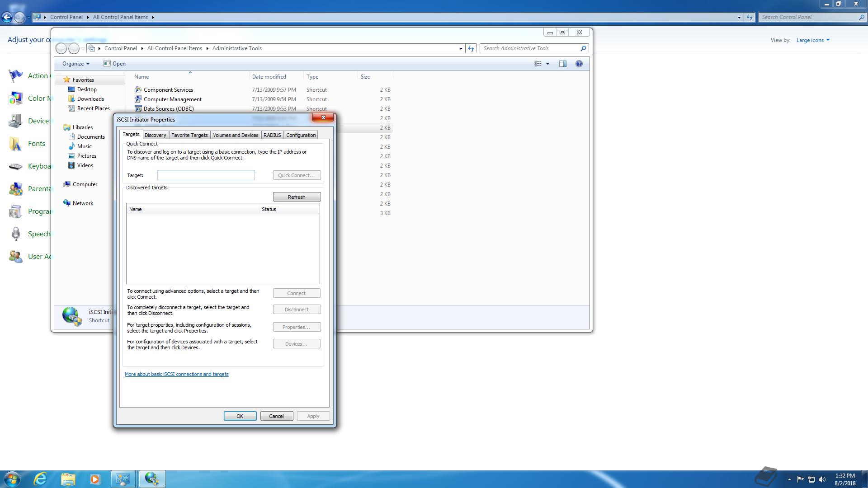Show hidden tray icons arrow
The width and height of the screenshot is (868, 488).
tap(789, 479)
